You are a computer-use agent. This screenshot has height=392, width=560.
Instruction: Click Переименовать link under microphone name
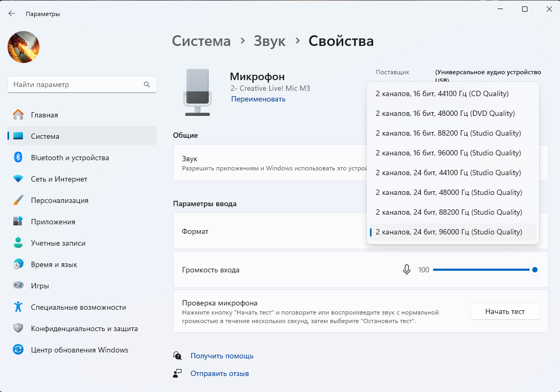point(258,99)
